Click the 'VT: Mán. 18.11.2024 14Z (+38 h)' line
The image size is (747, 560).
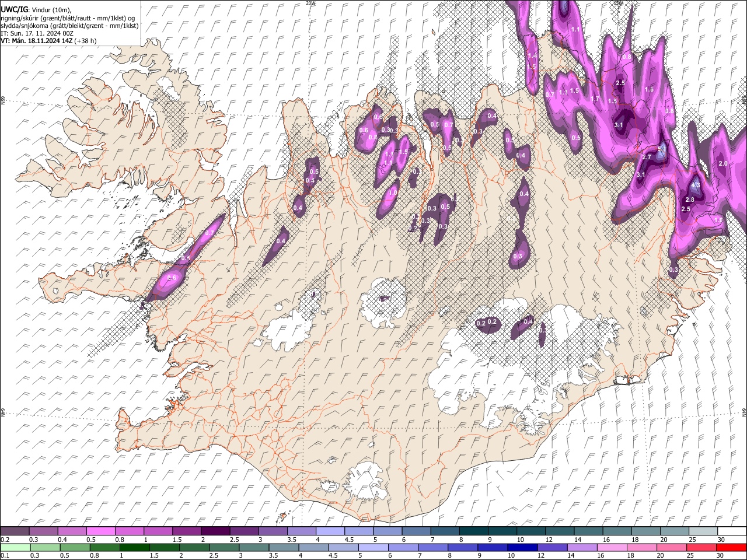[x=48, y=41]
